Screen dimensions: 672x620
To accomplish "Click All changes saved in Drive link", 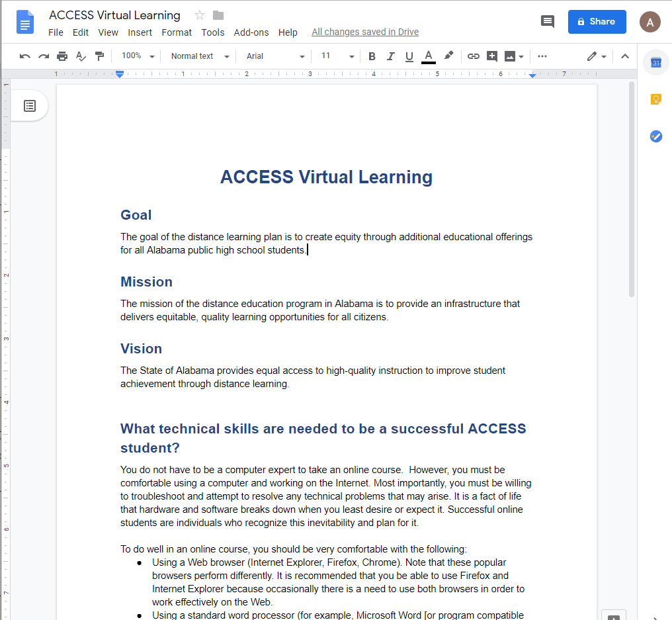I will coord(365,32).
